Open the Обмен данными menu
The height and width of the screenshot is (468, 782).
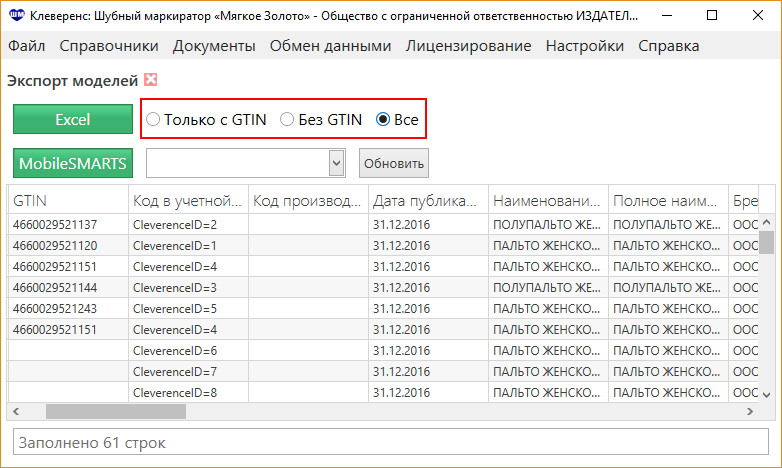[330, 46]
